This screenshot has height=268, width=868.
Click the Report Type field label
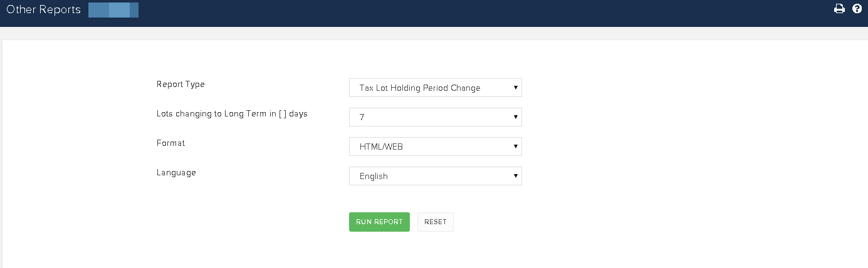(x=180, y=84)
